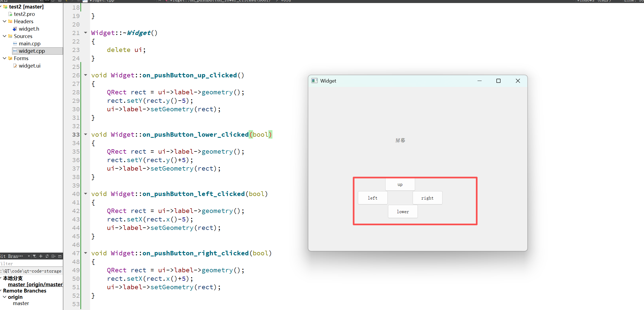Click the test2.pro file icon

coord(10,14)
